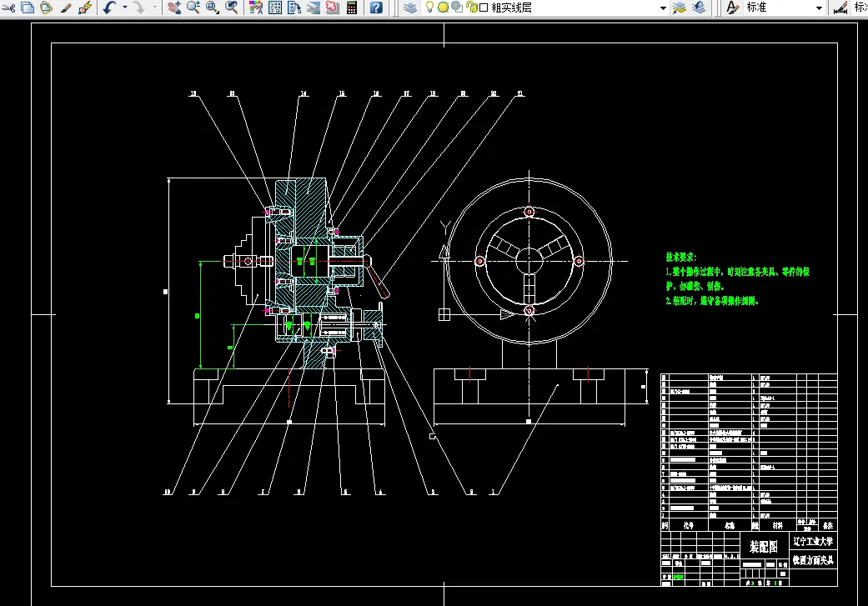Click the Cut scissors icon
Viewport: 868px width, 606px height.
8,8
